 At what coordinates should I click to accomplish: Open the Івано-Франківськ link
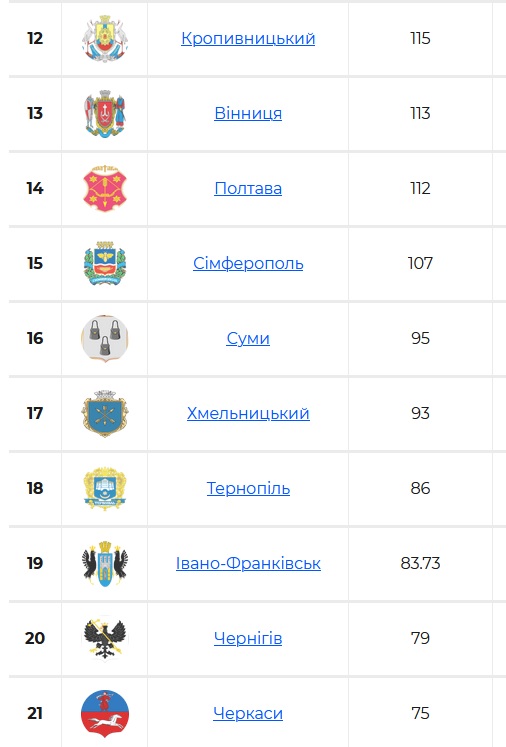248,563
